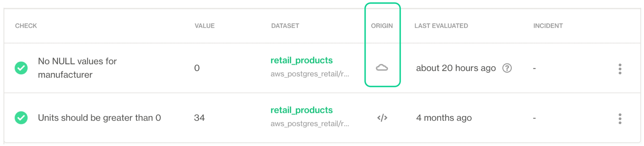
Task: Click '4 months ago' timestamp
Action: click(x=444, y=118)
